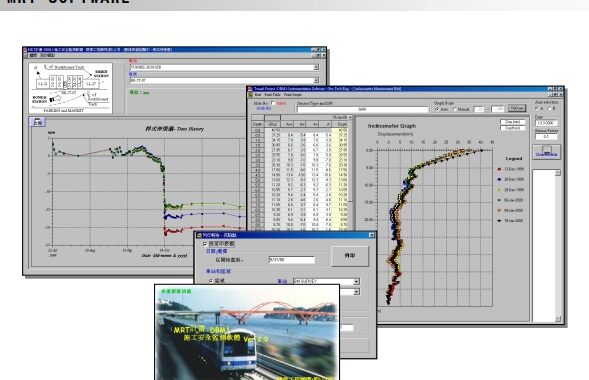Click the large print button in dialog

350,256
